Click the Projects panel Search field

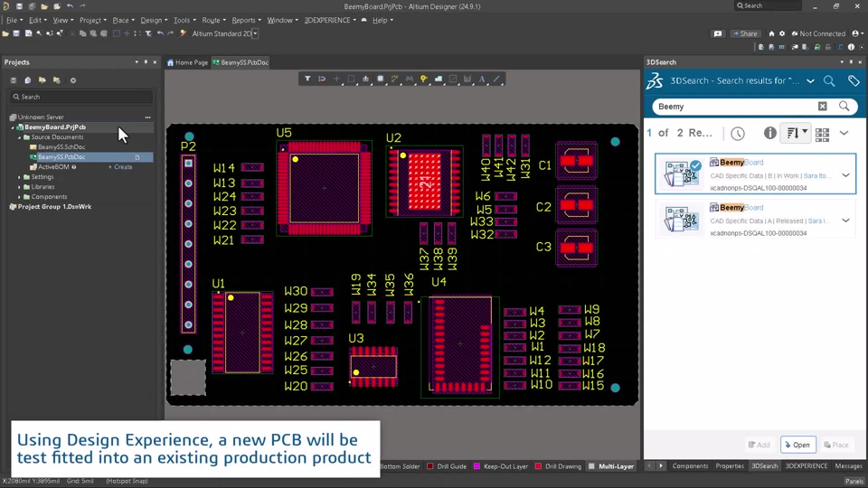[x=80, y=97]
